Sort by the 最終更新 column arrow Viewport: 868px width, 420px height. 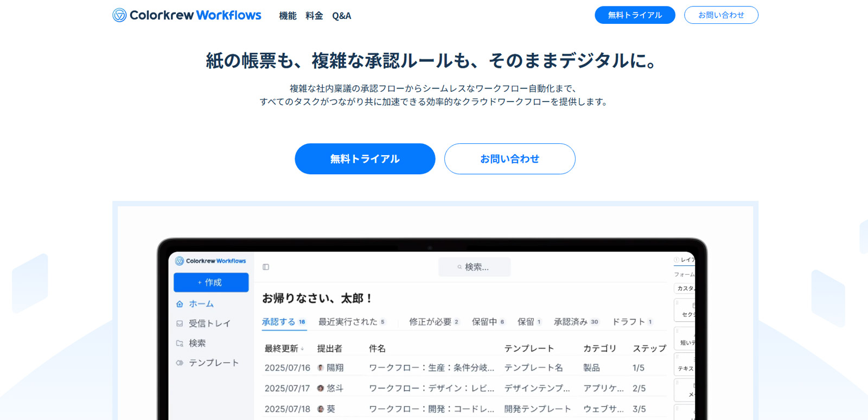coord(302,349)
